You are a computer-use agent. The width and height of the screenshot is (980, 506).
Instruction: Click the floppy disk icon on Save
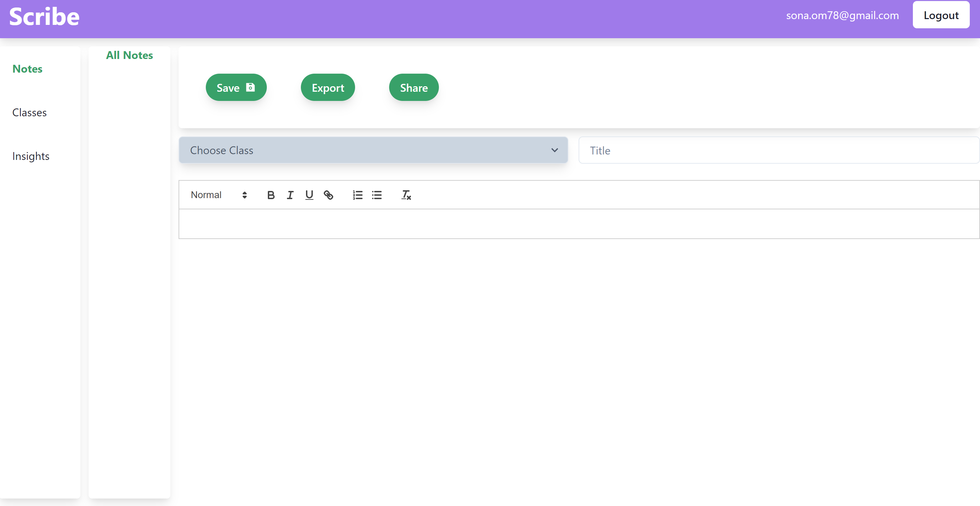250,87
